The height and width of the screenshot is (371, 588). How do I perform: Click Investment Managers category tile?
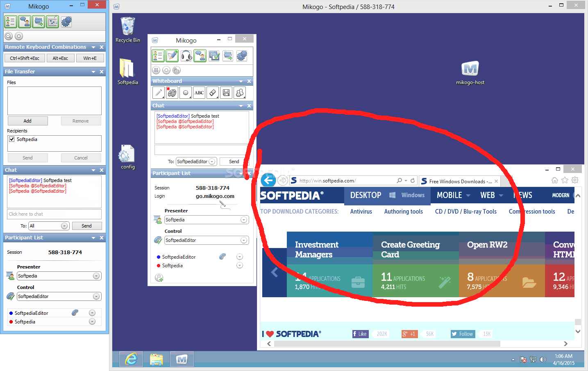330,264
